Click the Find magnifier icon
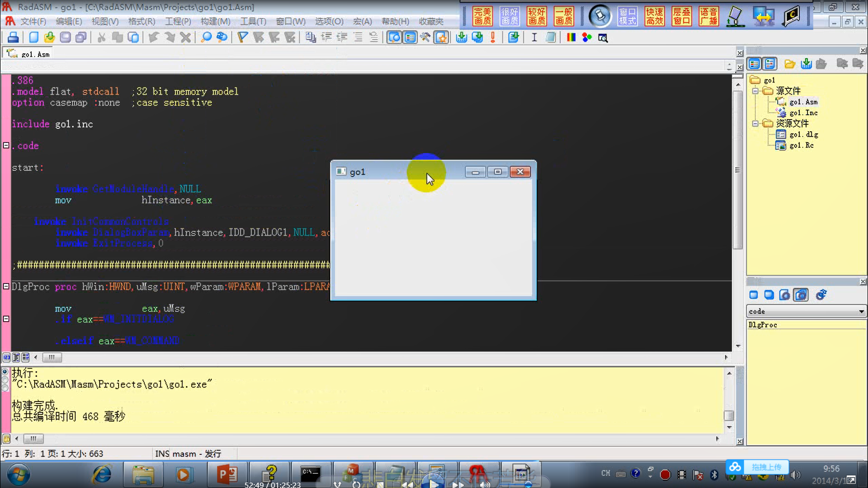 click(206, 38)
